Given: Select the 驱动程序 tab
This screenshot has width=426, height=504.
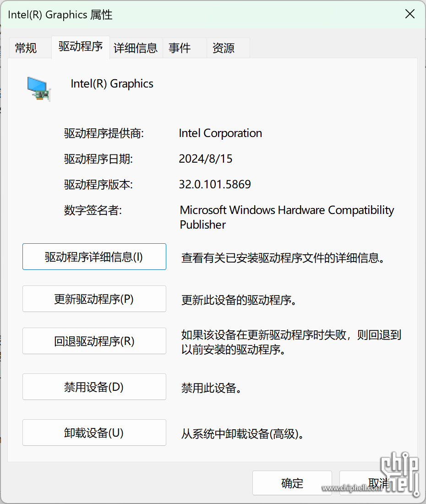Looking at the screenshot, I should point(81,47).
